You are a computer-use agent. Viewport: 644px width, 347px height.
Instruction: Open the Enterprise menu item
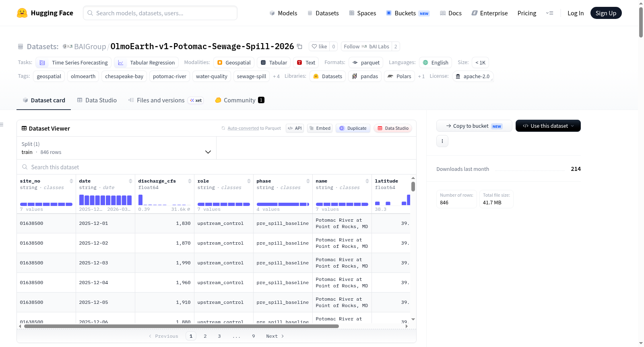click(490, 13)
